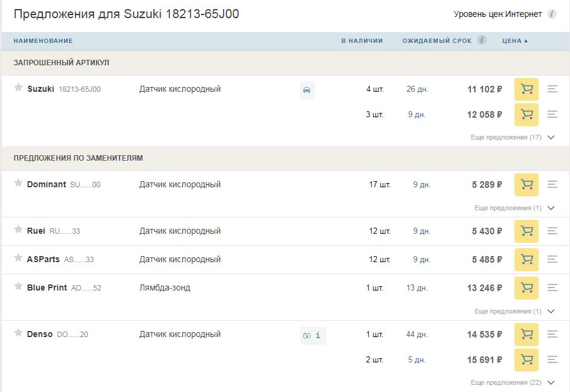Add Ruei 5 430 ₽ offer to cart
This screenshot has height=392, width=570.
(526, 231)
